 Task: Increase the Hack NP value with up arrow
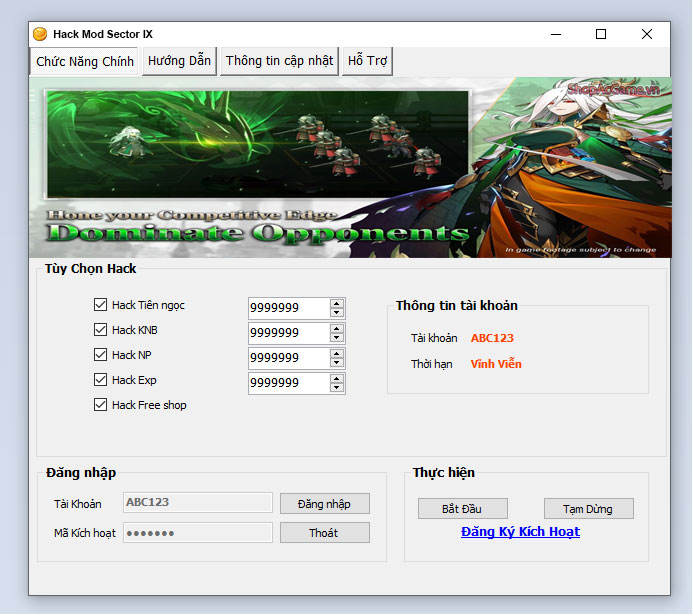click(337, 354)
